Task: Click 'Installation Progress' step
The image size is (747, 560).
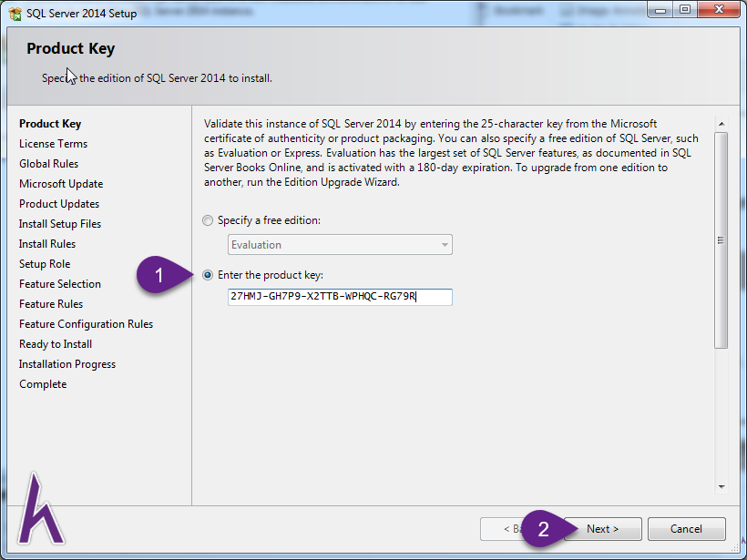Action: click(x=67, y=364)
